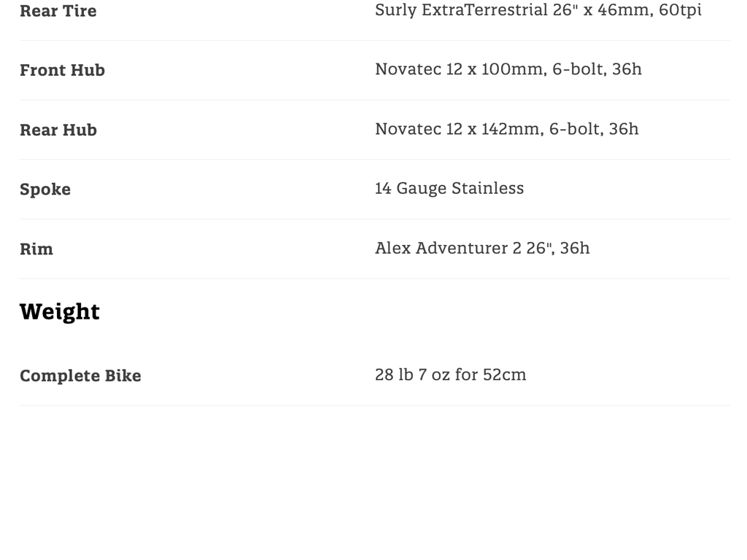This screenshot has height=560, width=747.
Task: Select the 14 Gauge Stainless text
Action: (449, 188)
